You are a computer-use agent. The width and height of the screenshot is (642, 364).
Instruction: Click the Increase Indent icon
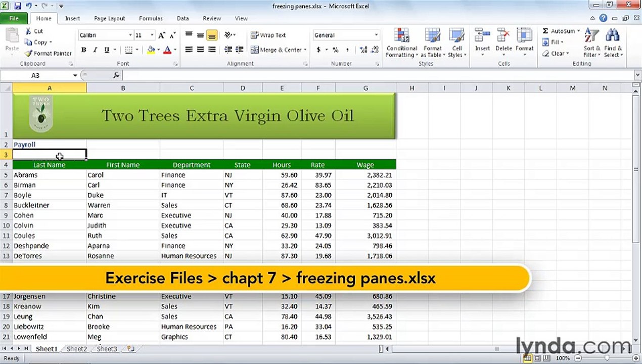point(240,50)
